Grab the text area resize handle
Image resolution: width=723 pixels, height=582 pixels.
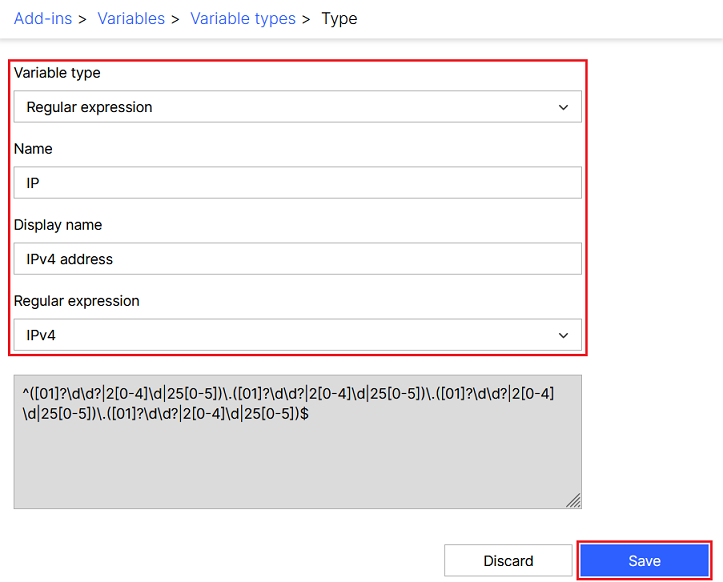(x=574, y=501)
